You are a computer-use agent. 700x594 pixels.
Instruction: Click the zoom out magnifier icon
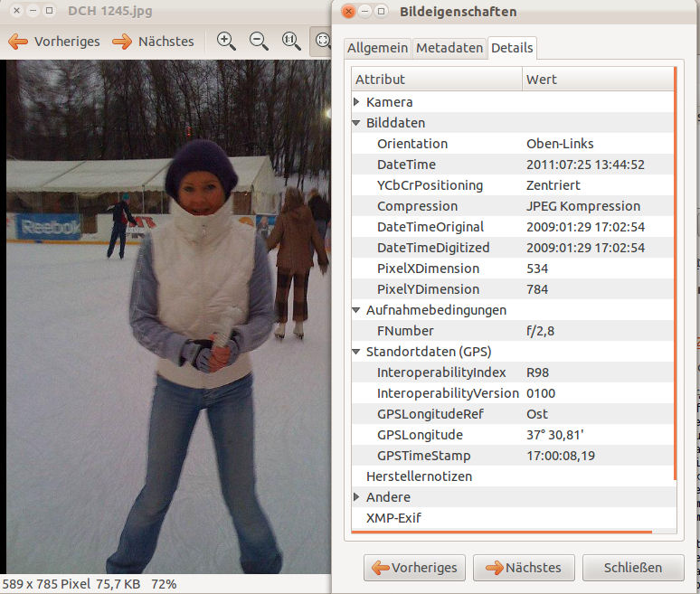tap(259, 41)
